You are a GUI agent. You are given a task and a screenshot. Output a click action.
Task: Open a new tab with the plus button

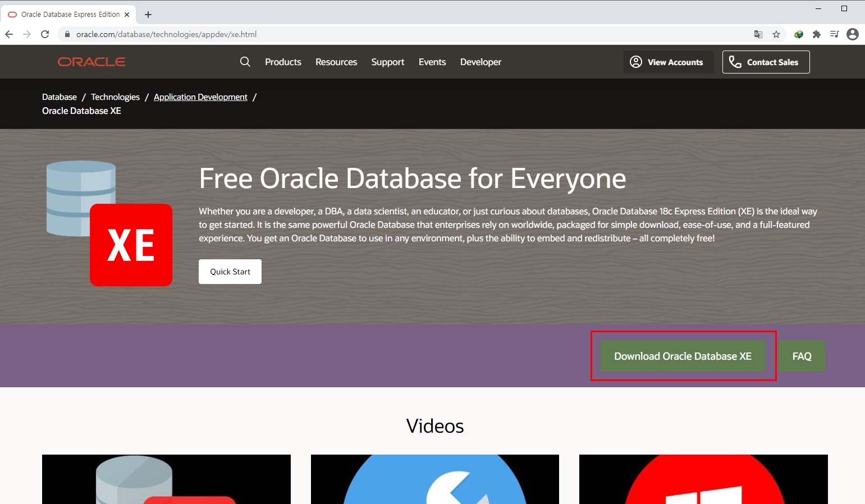tap(148, 15)
